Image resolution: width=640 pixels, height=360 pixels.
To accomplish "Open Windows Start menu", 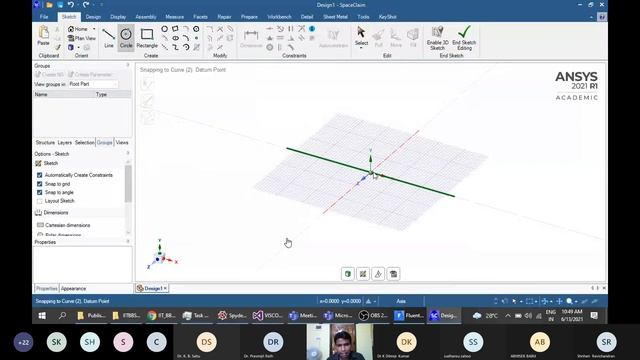I will pyautogui.click(x=42, y=316).
